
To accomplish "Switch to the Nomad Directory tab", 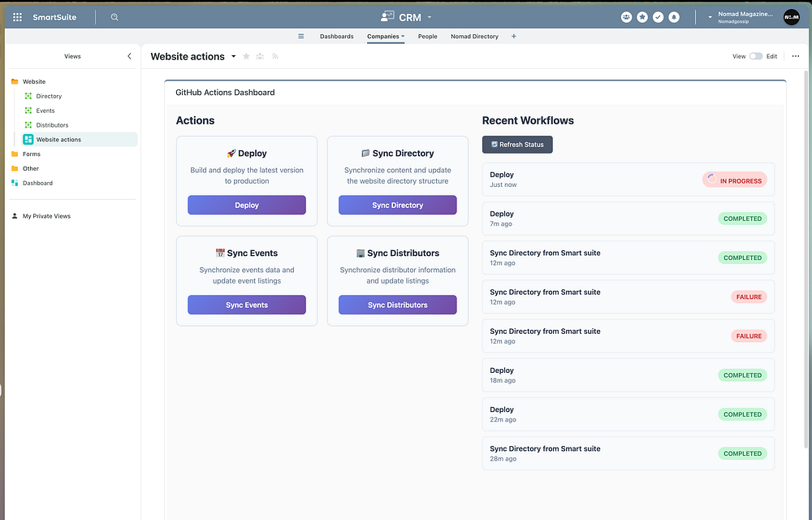I will pos(474,37).
